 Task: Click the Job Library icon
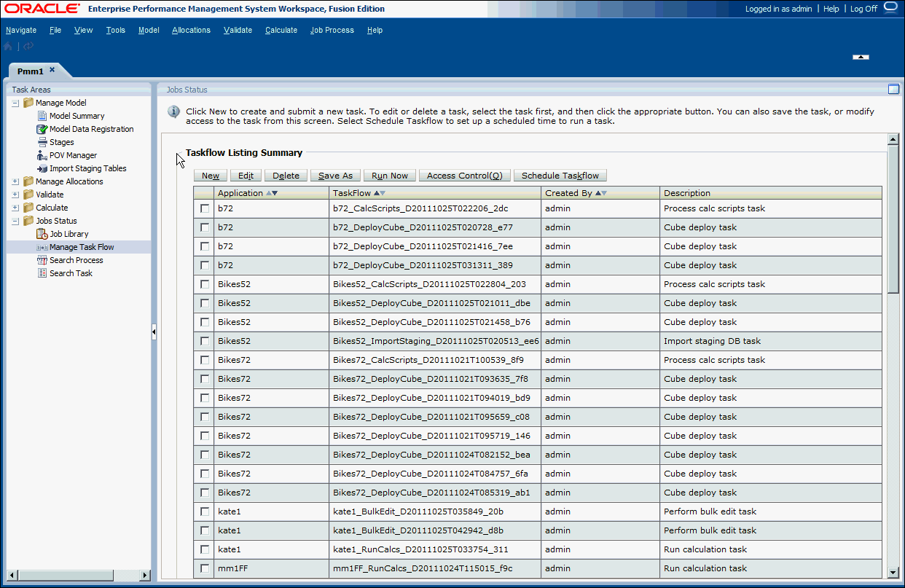click(x=42, y=234)
